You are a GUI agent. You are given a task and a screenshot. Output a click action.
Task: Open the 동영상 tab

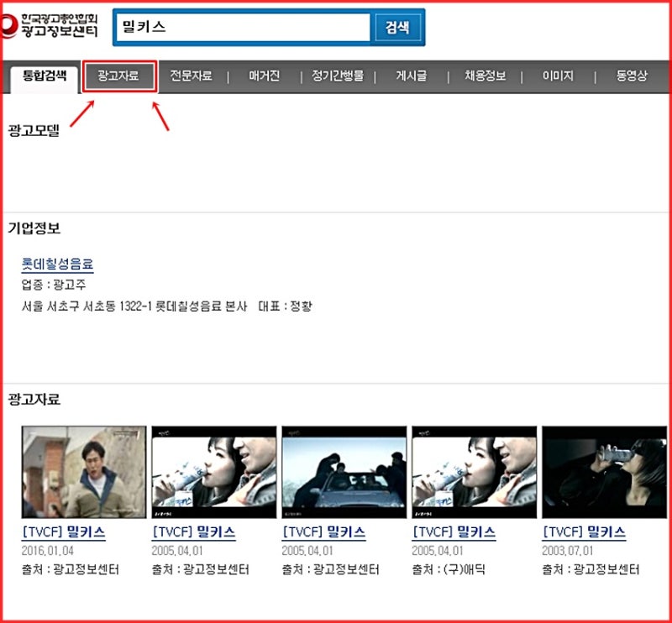point(632,76)
